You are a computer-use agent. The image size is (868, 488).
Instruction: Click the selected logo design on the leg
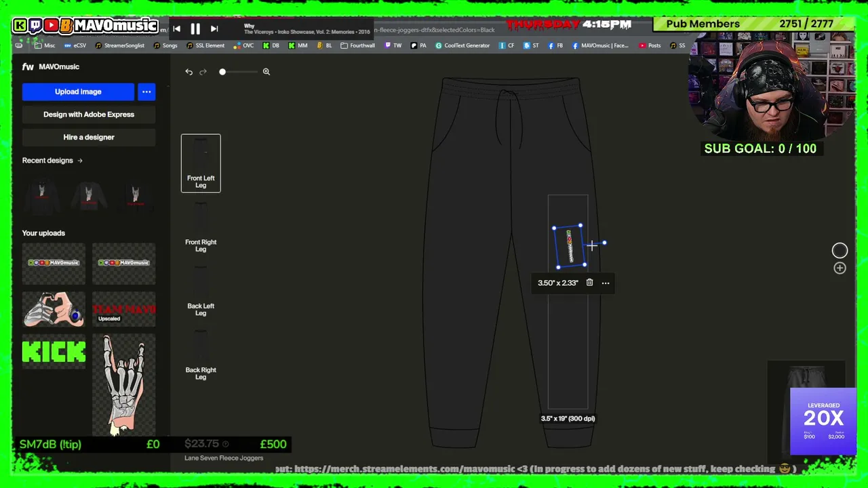pyautogui.click(x=570, y=247)
